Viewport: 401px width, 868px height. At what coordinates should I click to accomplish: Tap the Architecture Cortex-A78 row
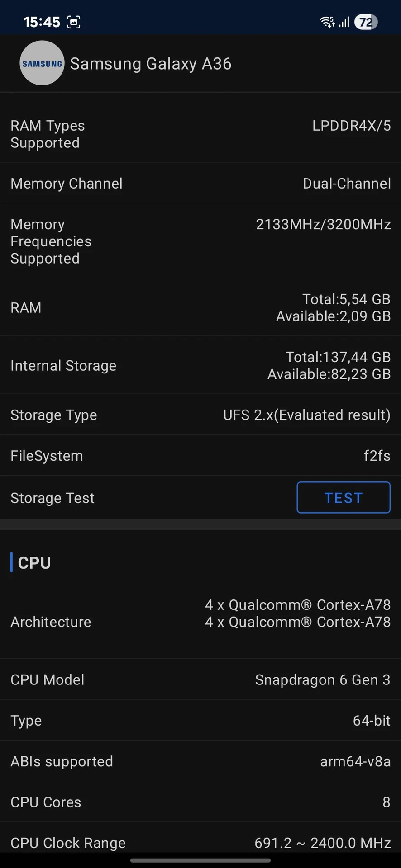click(200, 622)
